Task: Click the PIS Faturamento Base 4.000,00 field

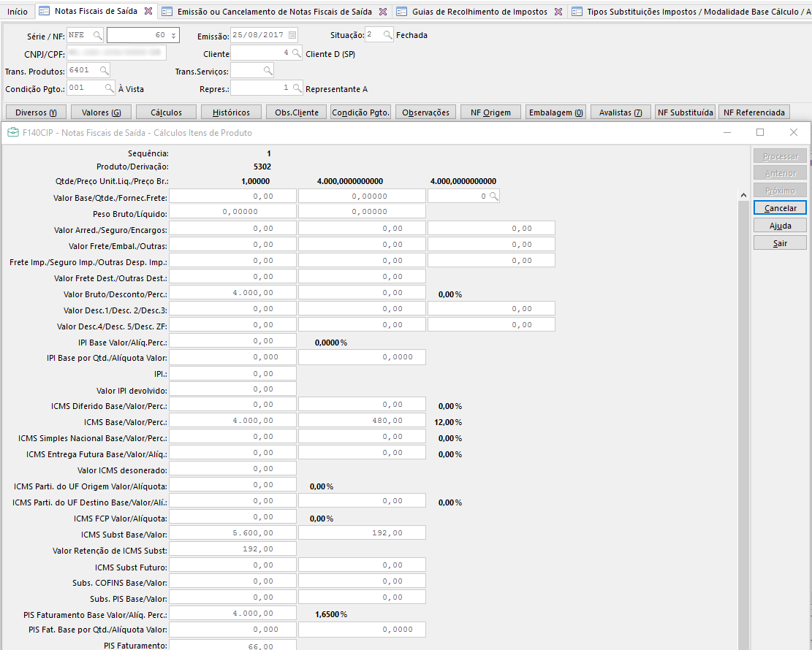Action: 232,613
